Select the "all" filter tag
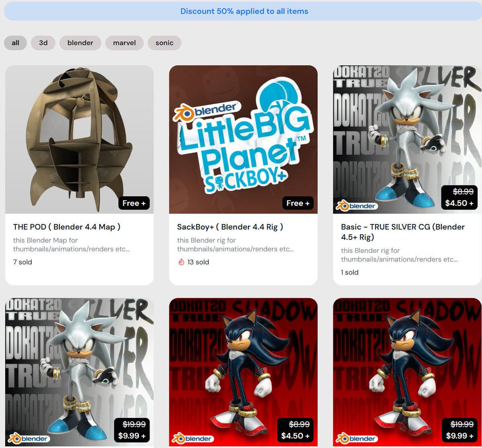482x448 pixels. tap(15, 43)
